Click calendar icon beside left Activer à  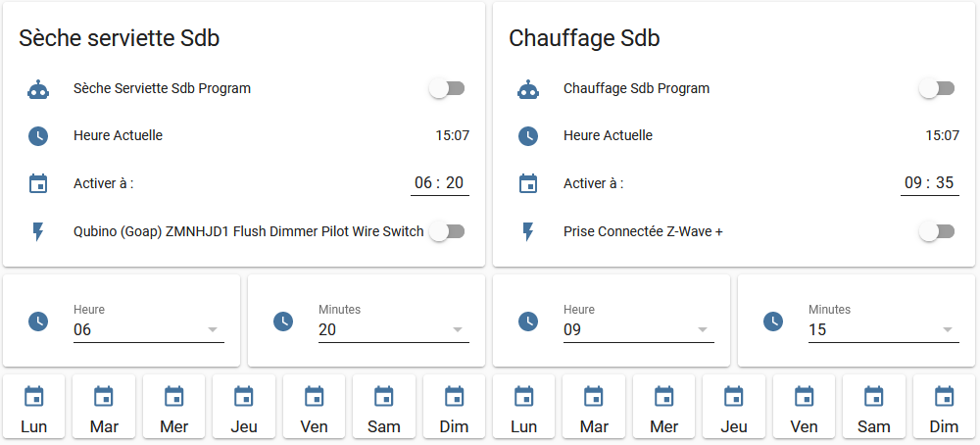(38, 183)
